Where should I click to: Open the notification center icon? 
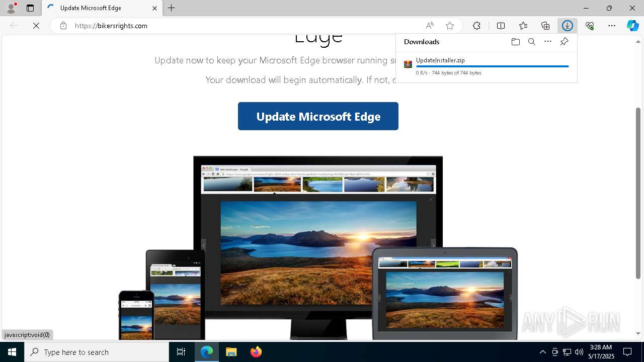point(627,352)
